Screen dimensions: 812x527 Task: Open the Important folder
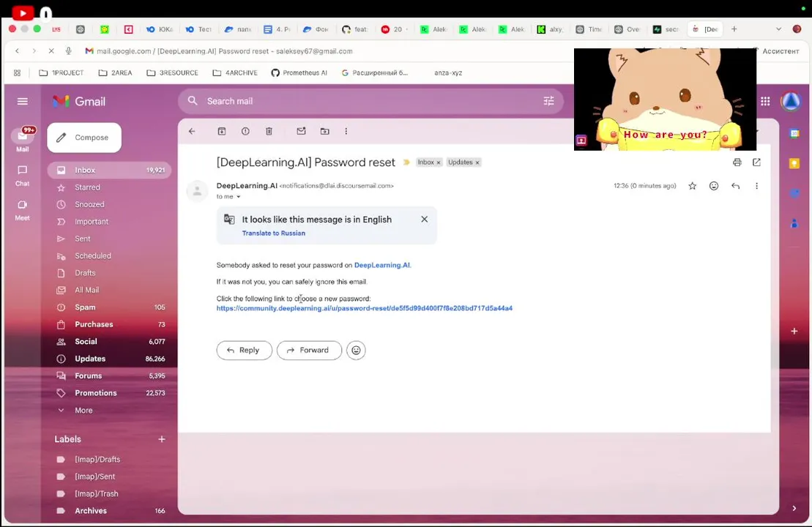tap(109, 222)
